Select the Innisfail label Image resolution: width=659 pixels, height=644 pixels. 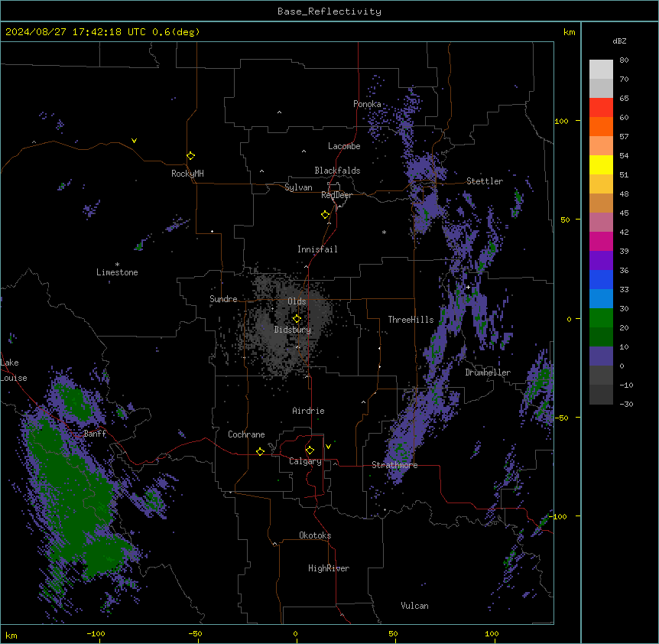[x=317, y=249]
